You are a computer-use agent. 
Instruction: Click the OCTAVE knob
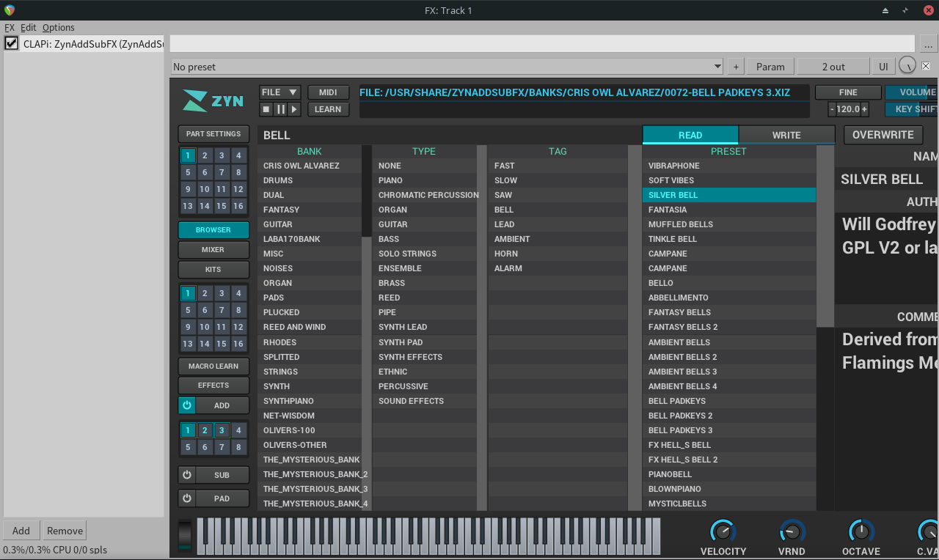[x=861, y=531]
